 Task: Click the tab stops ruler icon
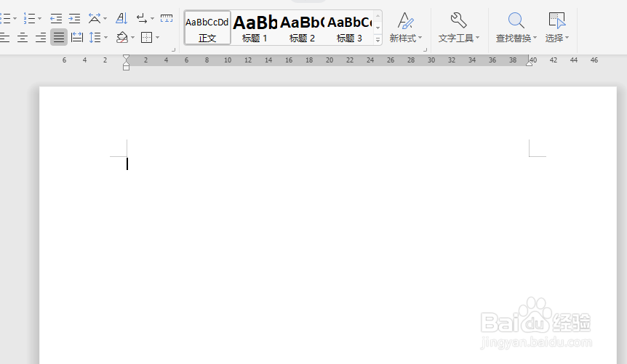167,18
